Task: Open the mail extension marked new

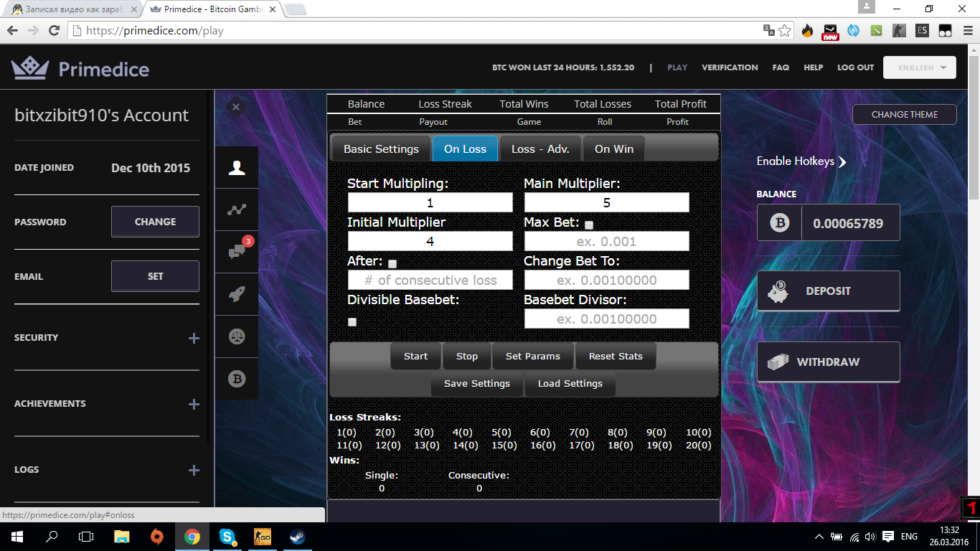Action: coord(831,31)
